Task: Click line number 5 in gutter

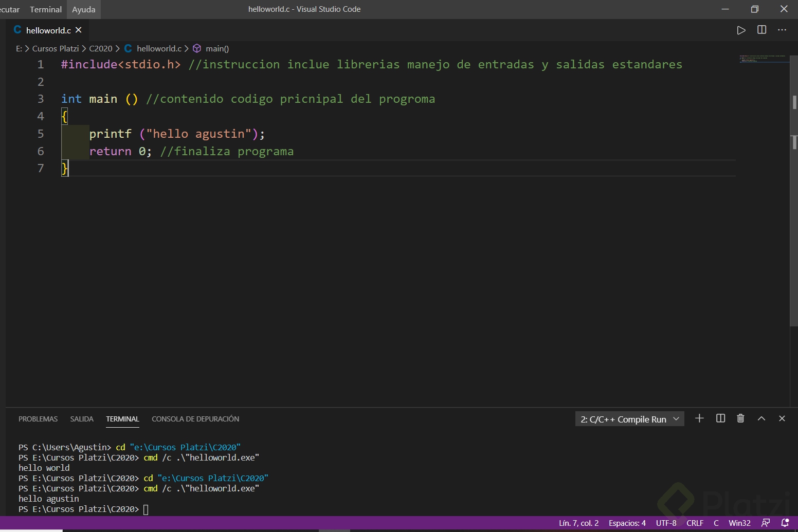Action: coord(41,134)
